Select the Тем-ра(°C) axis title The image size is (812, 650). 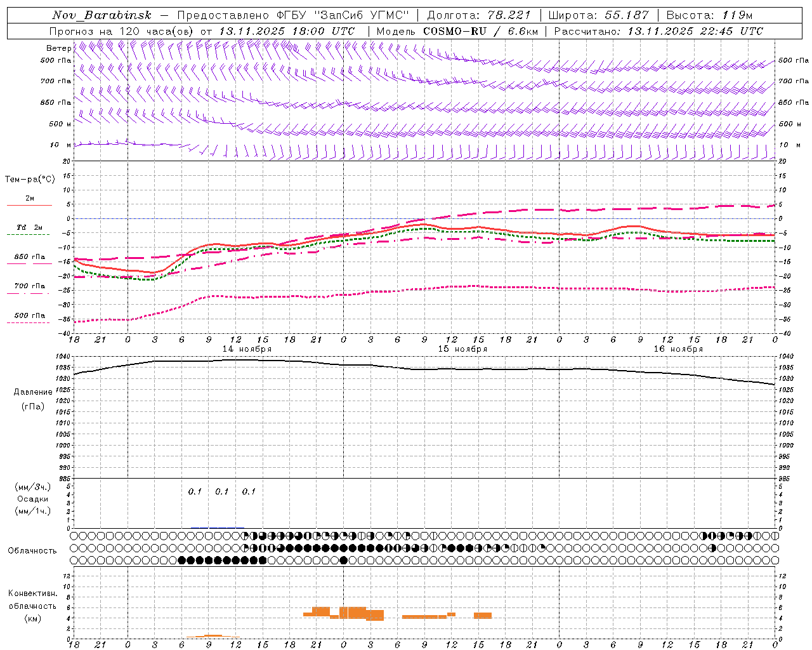[x=30, y=180]
